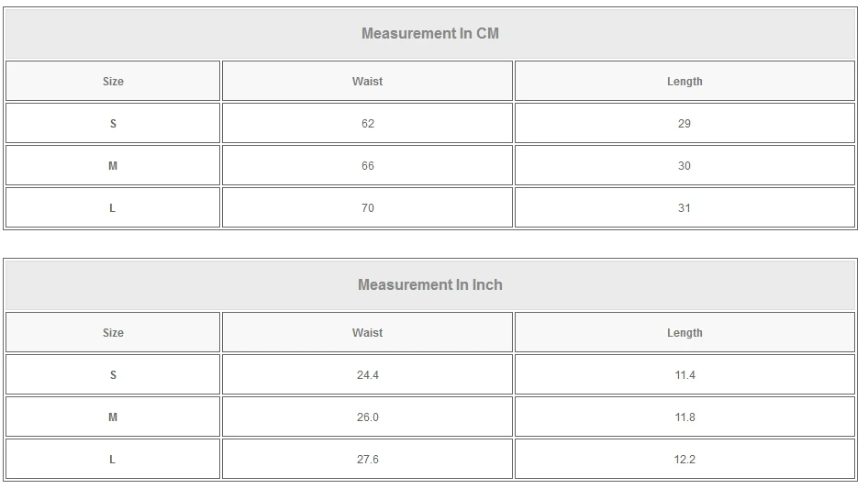Select the Length column header in Inch table
Image resolution: width=868 pixels, height=489 pixels.
pyautogui.click(x=684, y=333)
